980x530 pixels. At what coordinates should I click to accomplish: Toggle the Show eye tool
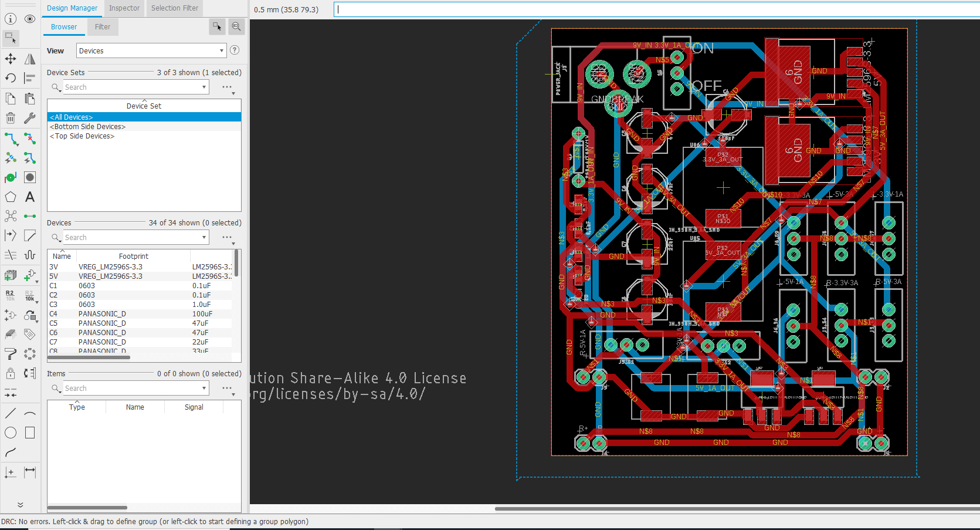pos(30,18)
